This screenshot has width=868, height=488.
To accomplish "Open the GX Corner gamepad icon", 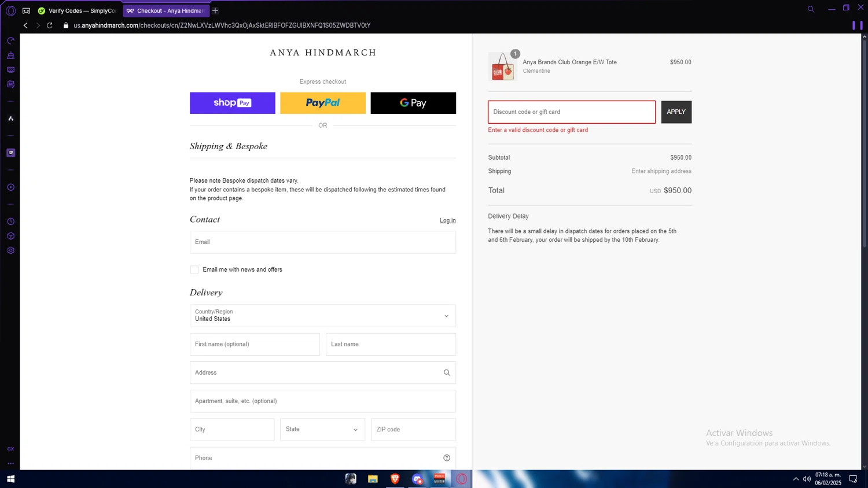I will point(26,10).
